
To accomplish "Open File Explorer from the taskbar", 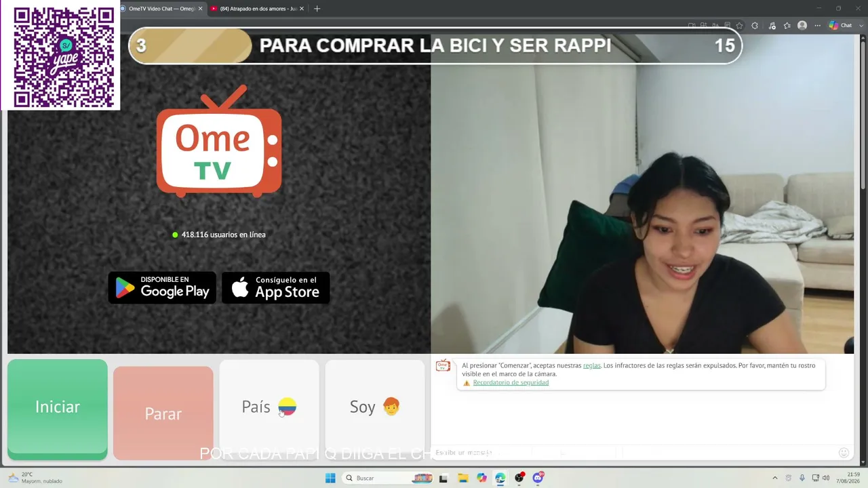I will click(462, 478).
